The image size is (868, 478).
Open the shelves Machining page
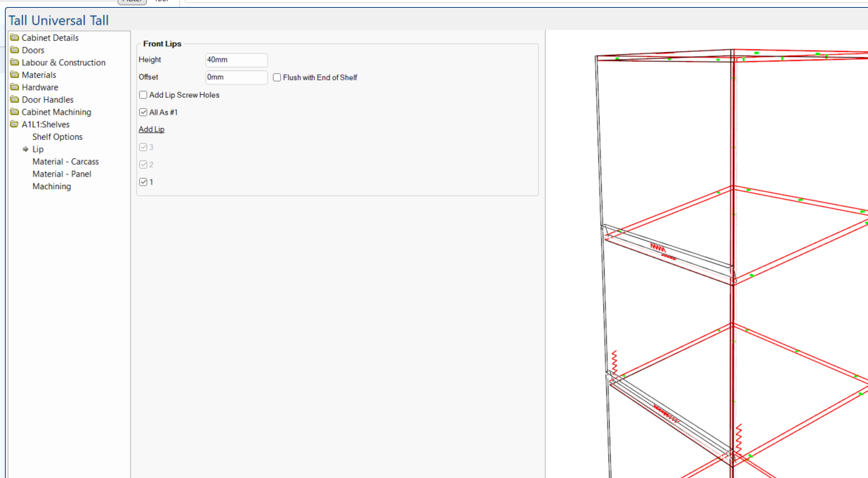(x=51, y=186)
